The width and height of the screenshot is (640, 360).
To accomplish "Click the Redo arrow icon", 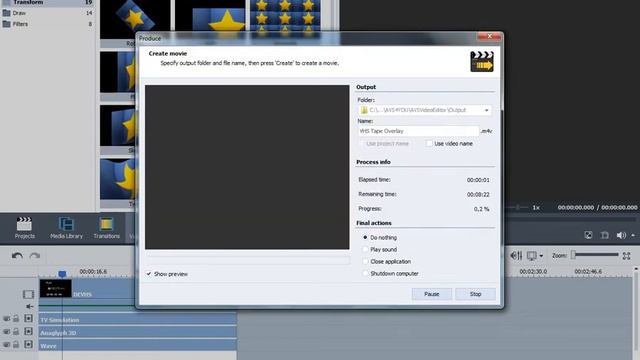I will [35, 256].
